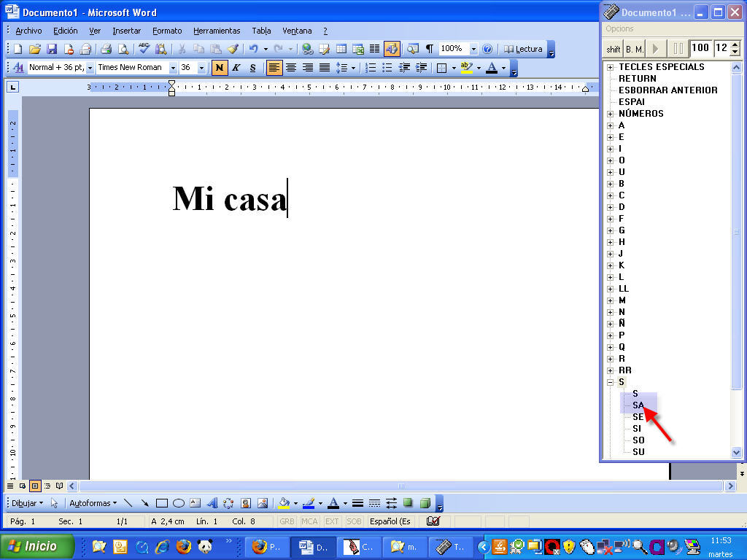Image resolution: width=747 pixels, height=560 pixels.
Task: Open the Tabla menu
Action: (x=262, y=31)
